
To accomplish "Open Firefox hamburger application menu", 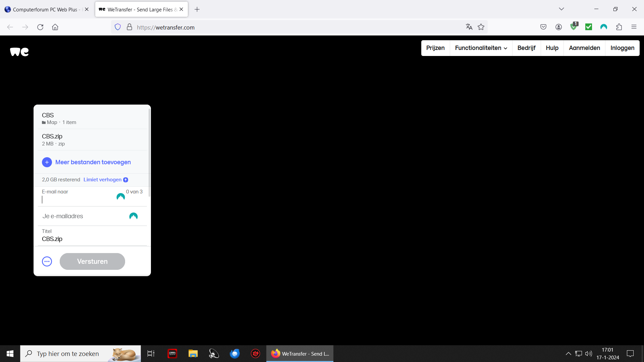I will coord(634,27).
